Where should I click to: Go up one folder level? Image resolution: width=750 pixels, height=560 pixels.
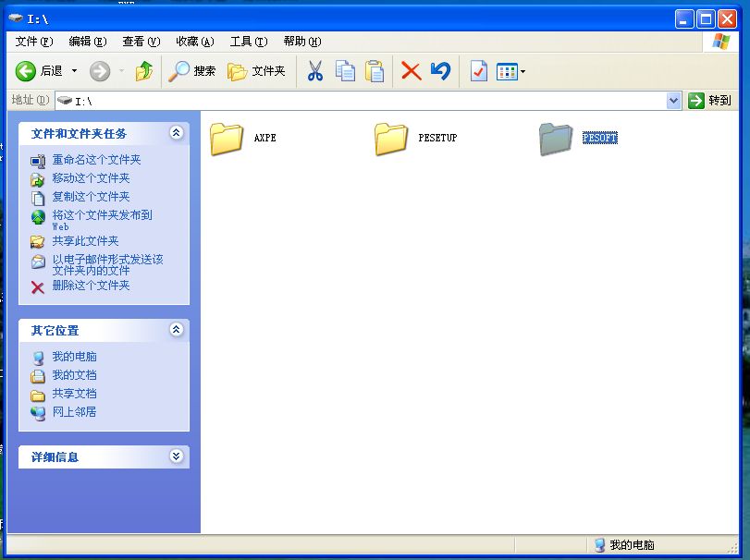[144, 71]
